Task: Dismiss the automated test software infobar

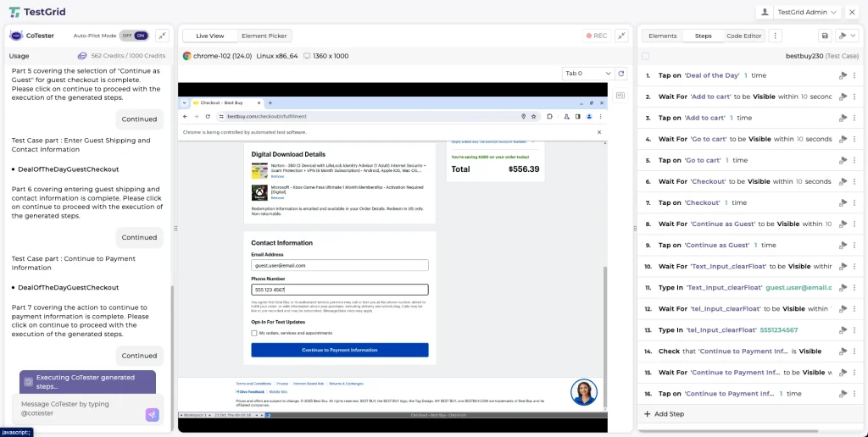Action: click(599, 132)
